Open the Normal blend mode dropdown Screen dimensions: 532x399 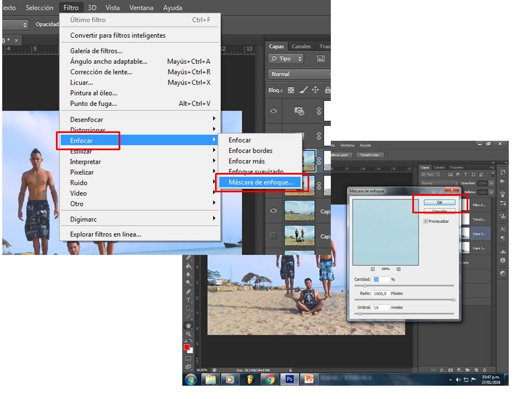coord(299,74)
